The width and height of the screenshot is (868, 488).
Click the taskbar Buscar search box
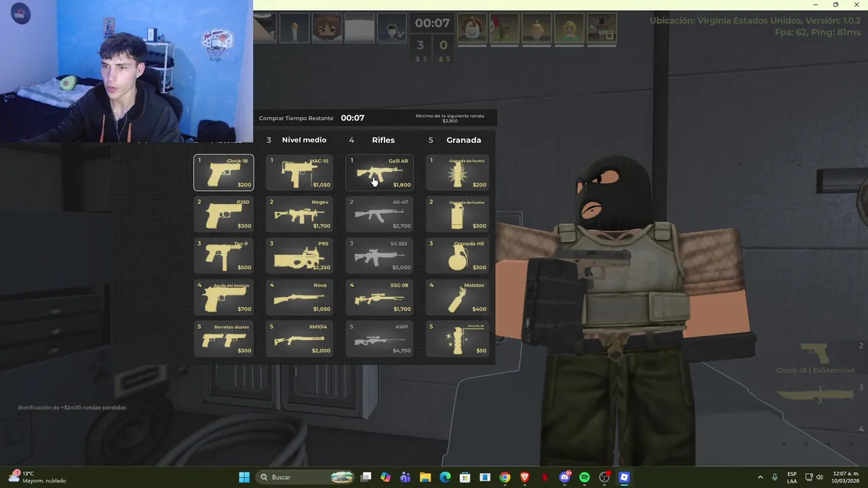(x=307, y=477)
